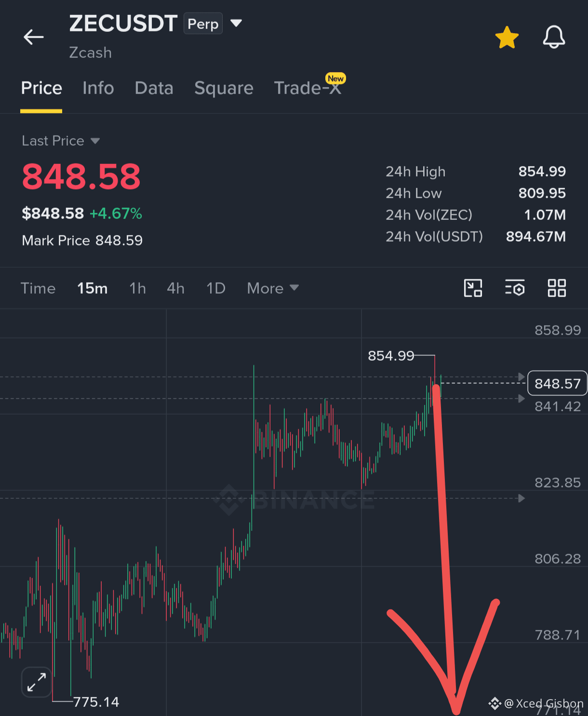Switch chart to Time view
The image size is (588, 716).
click(x=38, y=288)
